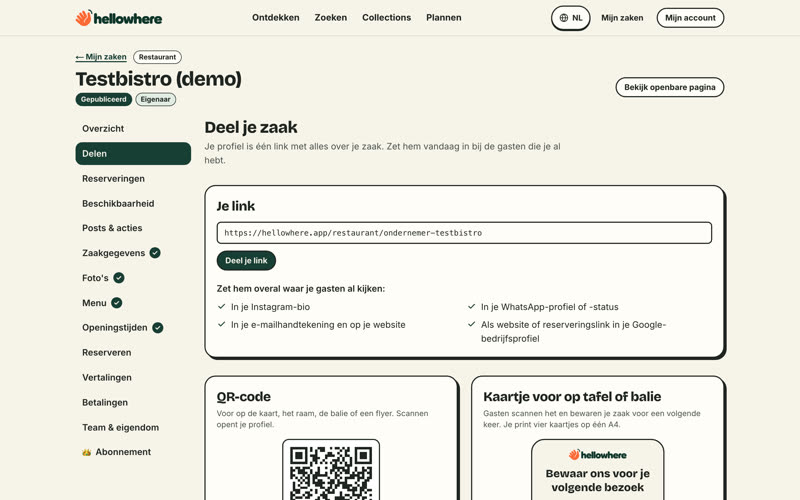This screenshot has width=800, height=500.
Task: Open Reserveringen in the sidebar
Action: [x=133, y=179]
